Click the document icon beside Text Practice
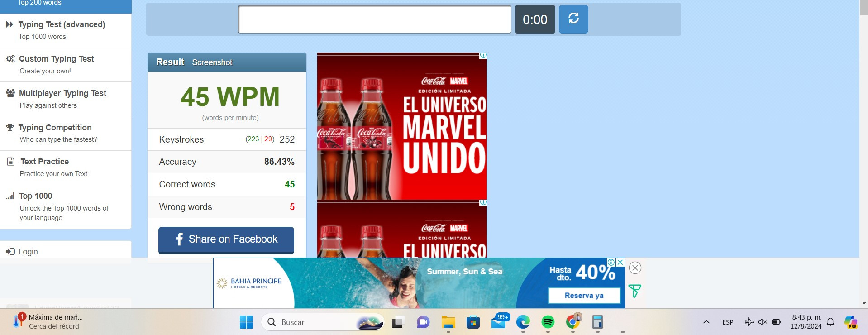This screenshot has height=335, width=868. coord(11,161)
